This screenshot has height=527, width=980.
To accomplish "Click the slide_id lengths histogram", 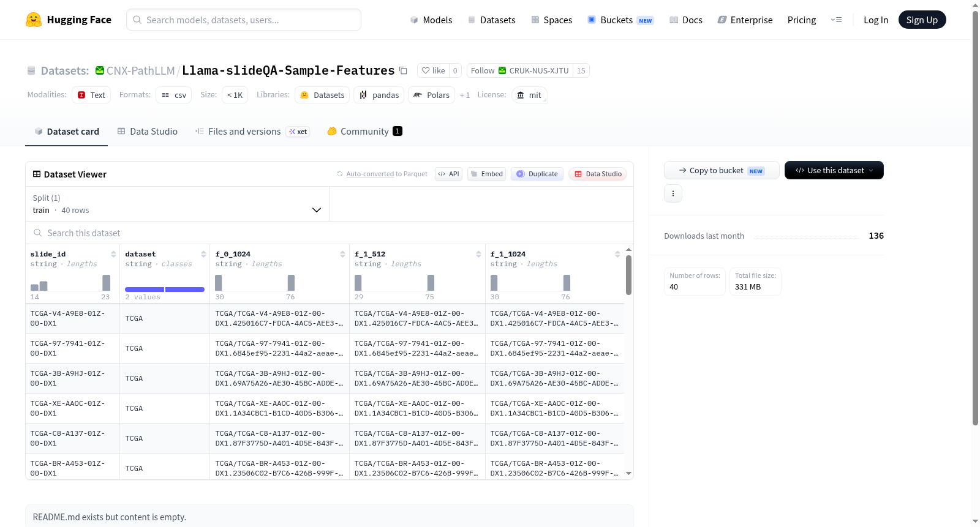I will coord(70,283).
